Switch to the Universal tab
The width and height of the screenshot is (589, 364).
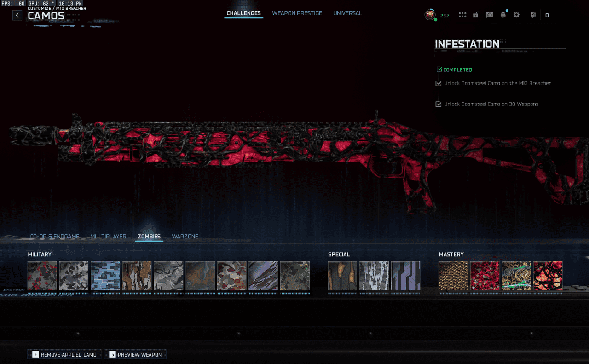[x=347, y=13]
